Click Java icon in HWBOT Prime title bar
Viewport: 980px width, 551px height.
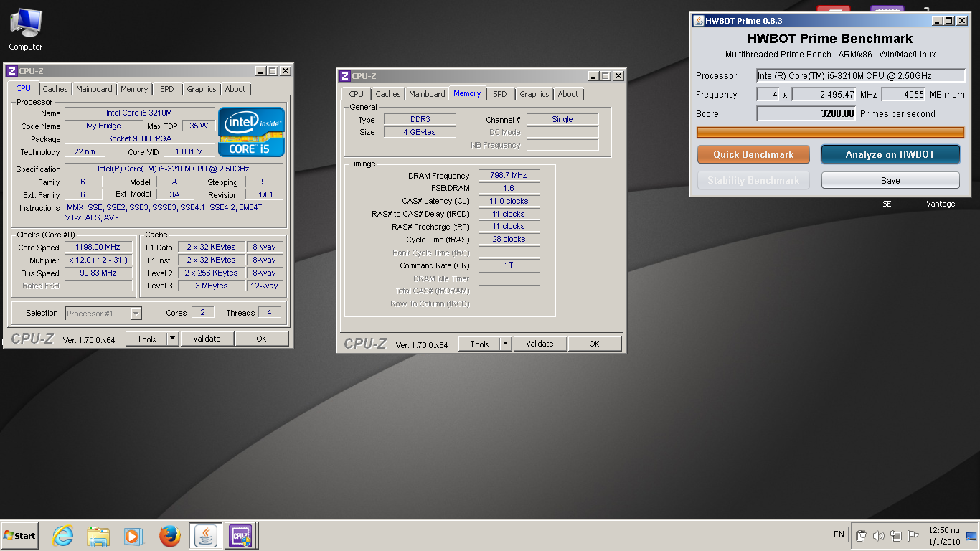699,21
